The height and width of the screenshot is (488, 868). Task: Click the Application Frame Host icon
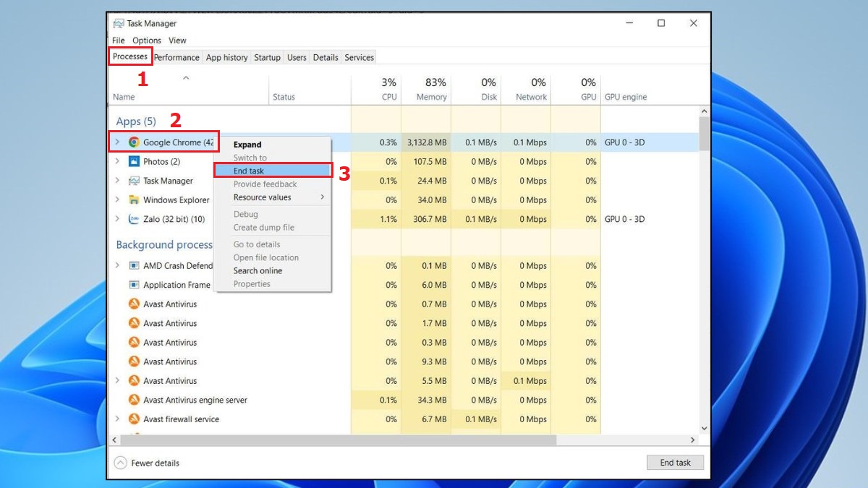134,285
